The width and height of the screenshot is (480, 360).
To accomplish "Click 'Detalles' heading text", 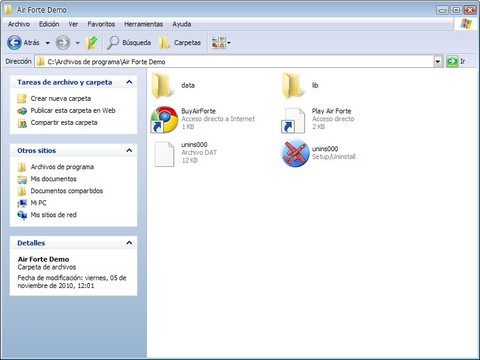I will [31, 243].
